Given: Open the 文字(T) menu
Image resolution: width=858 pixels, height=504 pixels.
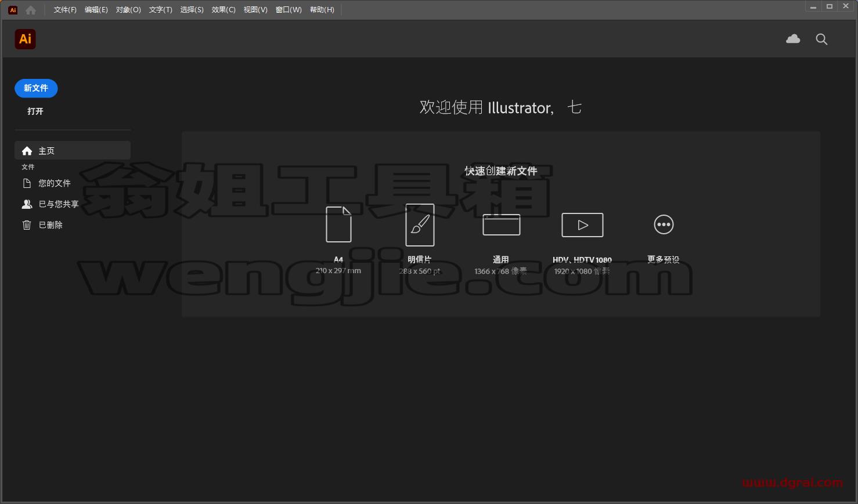Looking at the screenshot, I should pyautogui.click(x=160, y=10).
